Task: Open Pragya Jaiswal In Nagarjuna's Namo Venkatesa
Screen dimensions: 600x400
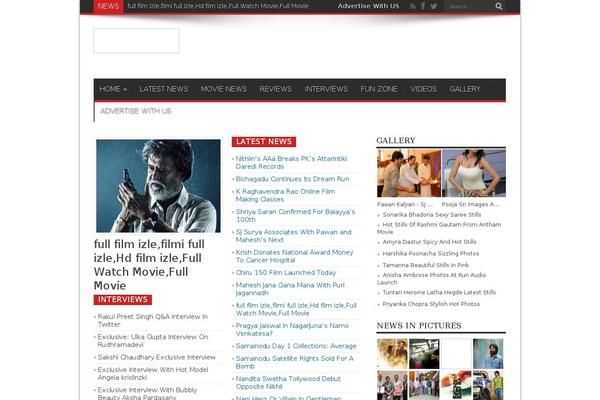Action: [292, 330]
